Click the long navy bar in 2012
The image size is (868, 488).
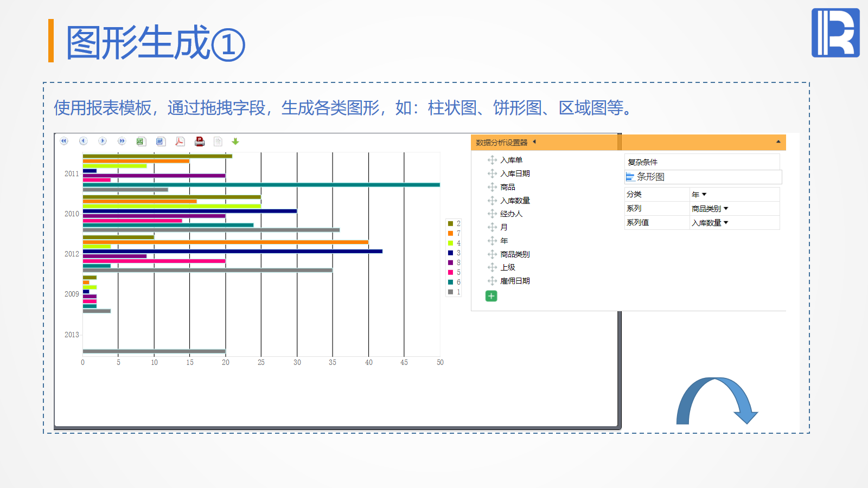[x=233, y=251]
